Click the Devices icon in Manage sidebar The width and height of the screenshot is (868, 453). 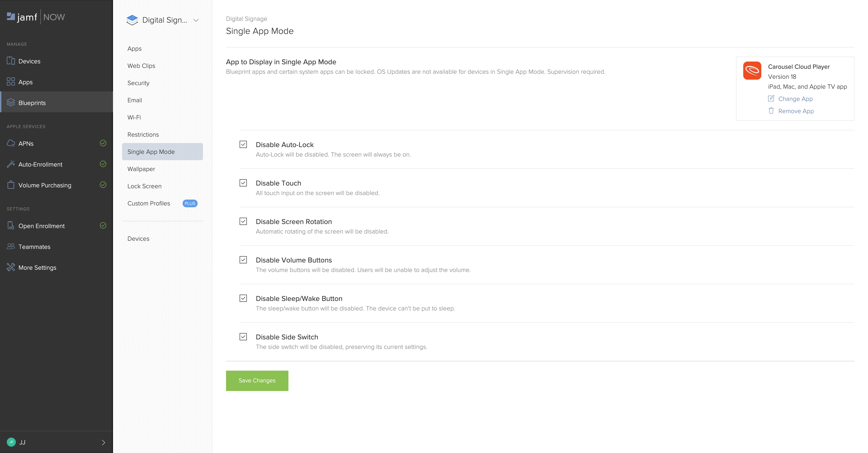pos(11,61)
